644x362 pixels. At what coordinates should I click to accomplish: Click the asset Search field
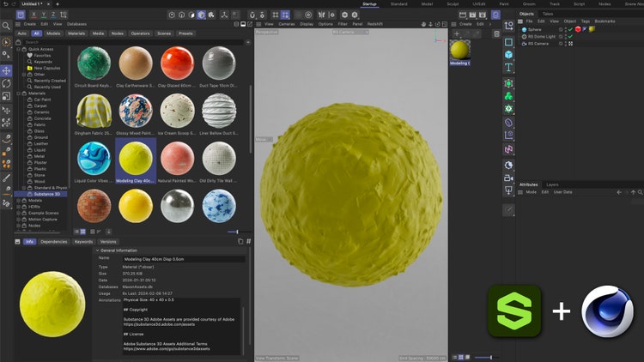pyautogui.click(x=133, y=42)
